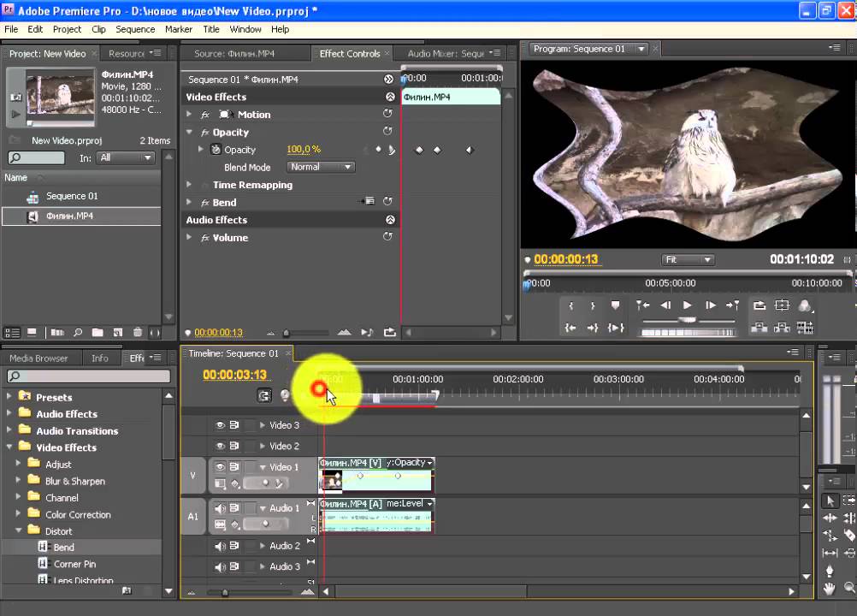Select the Selection tool in Tools panel

(830, 500)
